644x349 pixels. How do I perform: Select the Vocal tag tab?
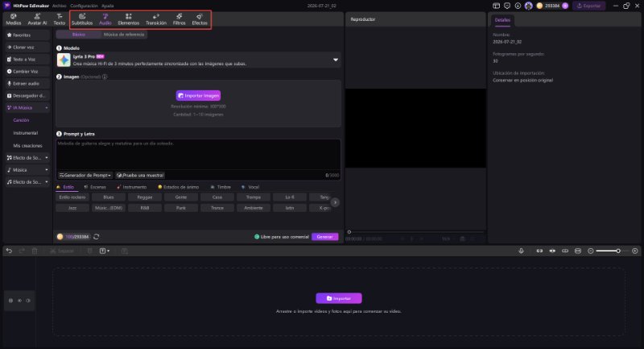250,187
